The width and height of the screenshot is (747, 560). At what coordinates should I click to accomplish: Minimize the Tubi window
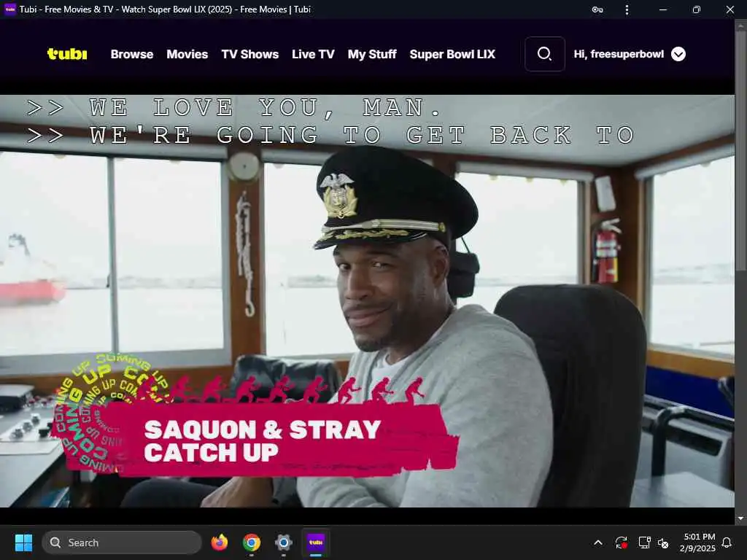point(662,9)
